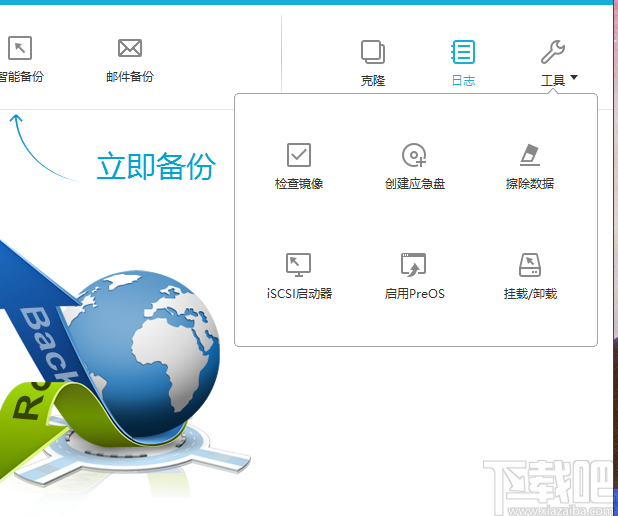The image size is (618, 516).
Task: Choose 检查镜像 check image tool
Action: (x=299, y=155)
